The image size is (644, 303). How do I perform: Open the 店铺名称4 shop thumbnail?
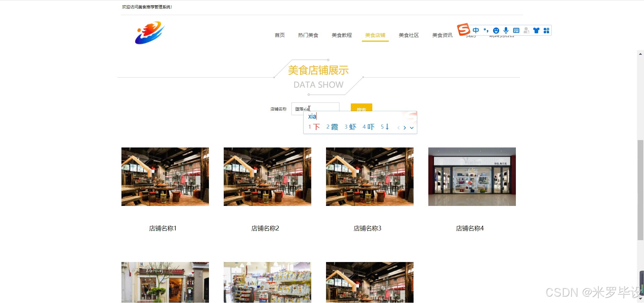[472, 177]
